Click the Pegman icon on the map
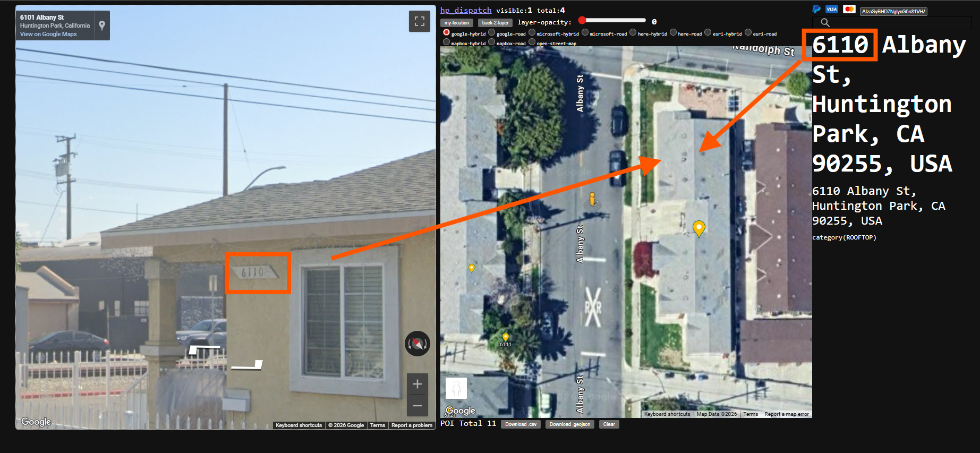 click(456, 388)
